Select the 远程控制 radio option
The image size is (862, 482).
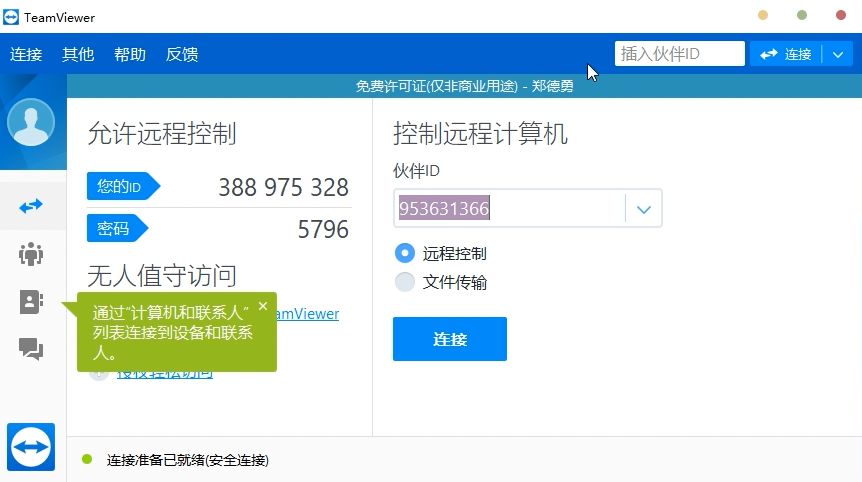point(405,254)
